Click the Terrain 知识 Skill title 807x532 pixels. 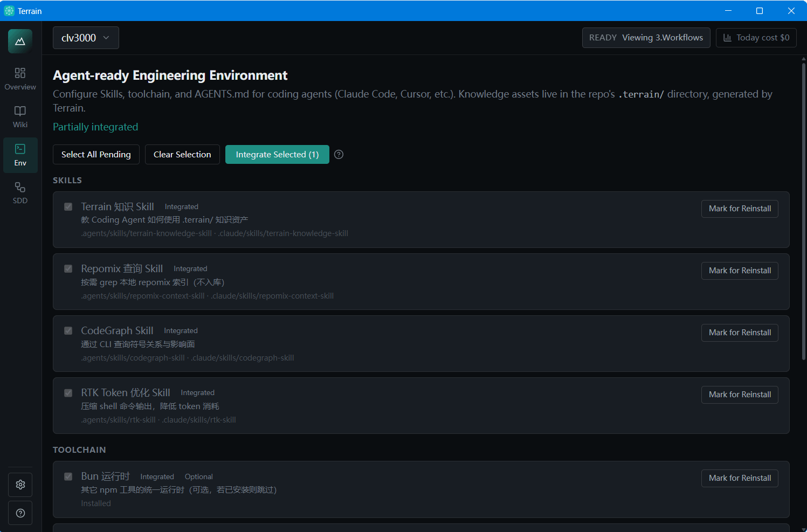[x=118, y=206]
